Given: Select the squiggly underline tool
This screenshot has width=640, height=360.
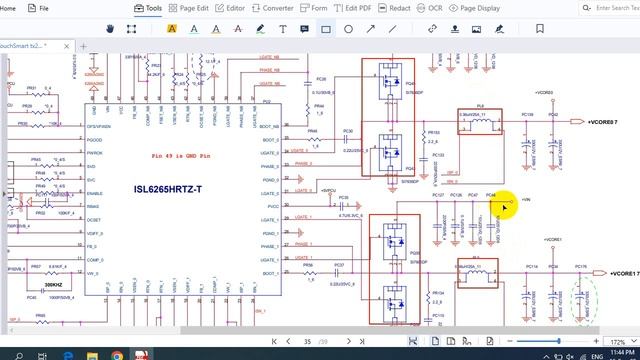Looking at the screenshot, I should [216, 29].
